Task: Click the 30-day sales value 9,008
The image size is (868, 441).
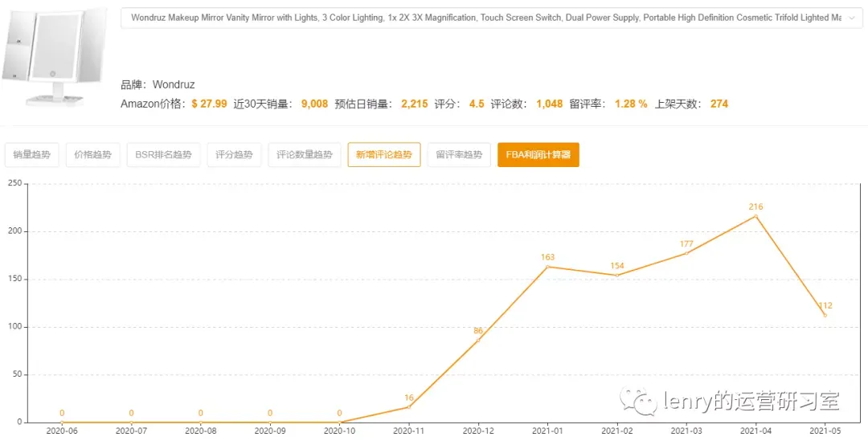Action: coord(314,104)
